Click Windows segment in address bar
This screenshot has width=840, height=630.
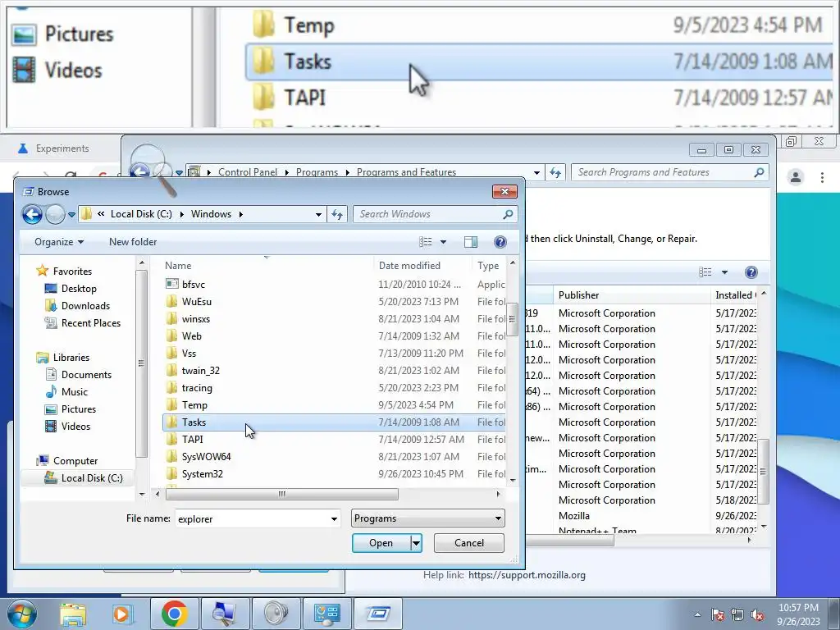point(211,214)
